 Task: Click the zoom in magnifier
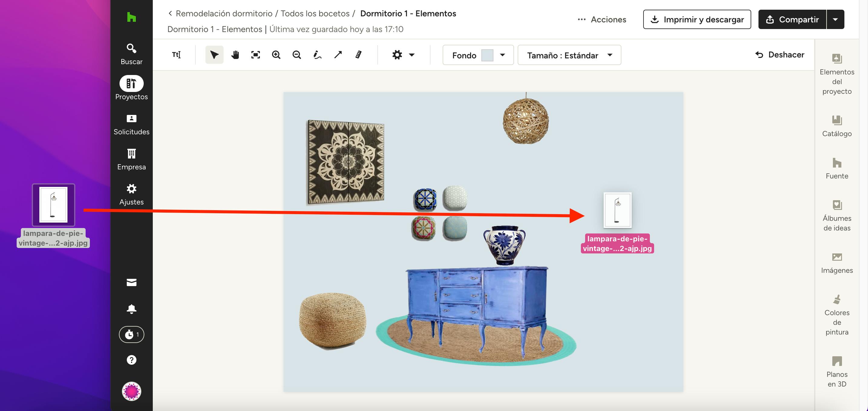[276, 54]
